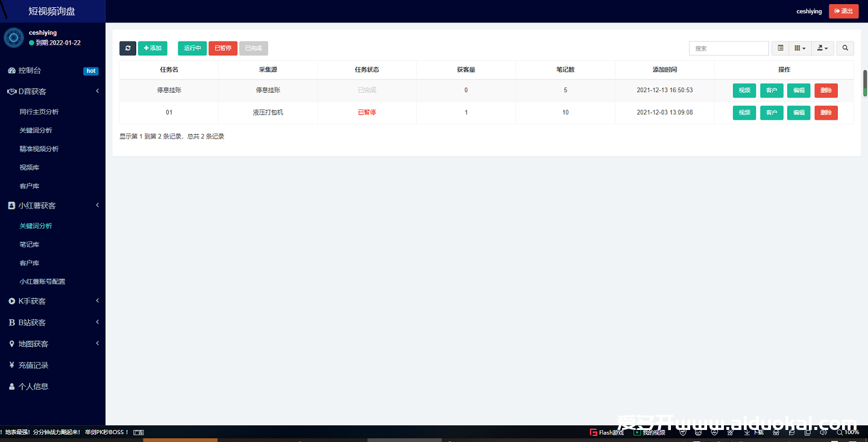Screen dimensions: 868x442
Task: Click the 液压打包机 source cell
Action: [x=268, y=113]
